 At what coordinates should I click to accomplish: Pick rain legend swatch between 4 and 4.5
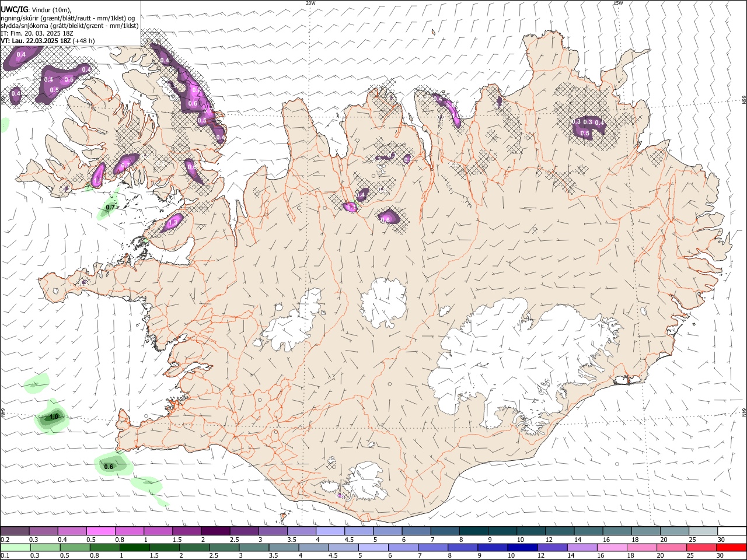[313, 547]
